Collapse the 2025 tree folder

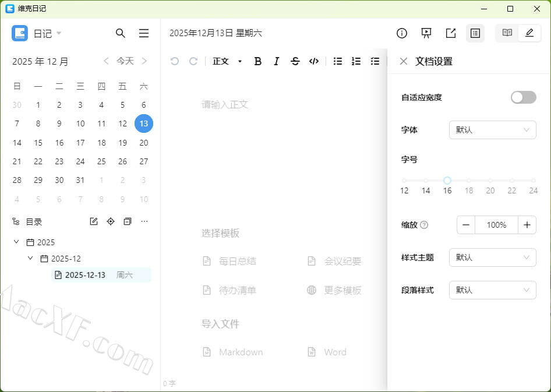pyautogui.click(x=16, y=242)
